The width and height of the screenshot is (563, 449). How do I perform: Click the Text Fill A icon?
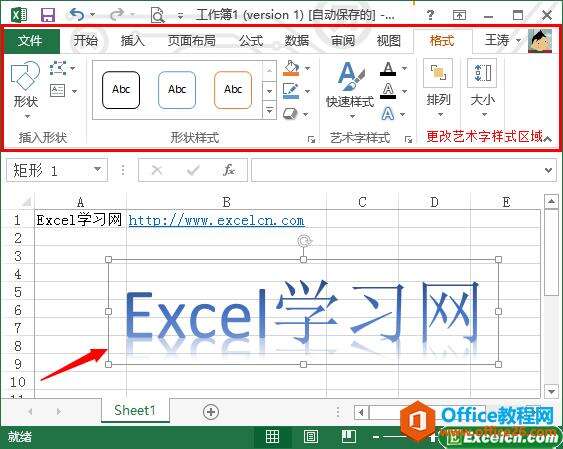[388, 69]
